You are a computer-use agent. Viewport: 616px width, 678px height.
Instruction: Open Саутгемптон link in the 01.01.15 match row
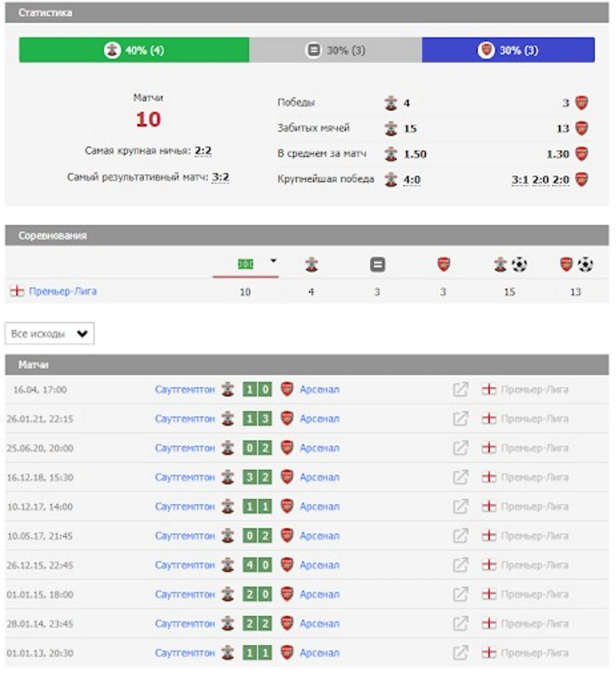click(x=185, y=595)
